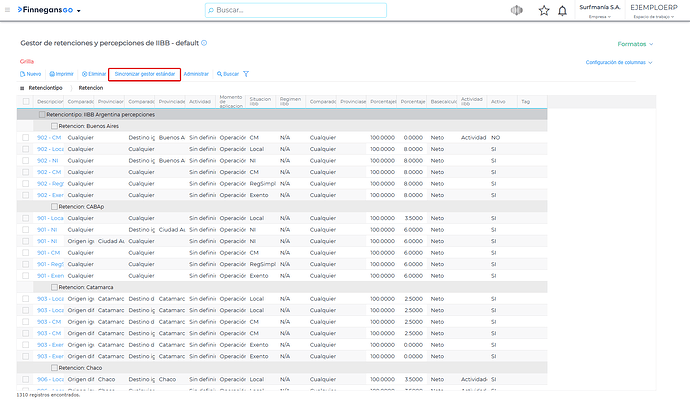Viewport: 690px width, 402px height.
Task: Select the 901 - CM row checkbox
Action: click(x=26, y=253)
